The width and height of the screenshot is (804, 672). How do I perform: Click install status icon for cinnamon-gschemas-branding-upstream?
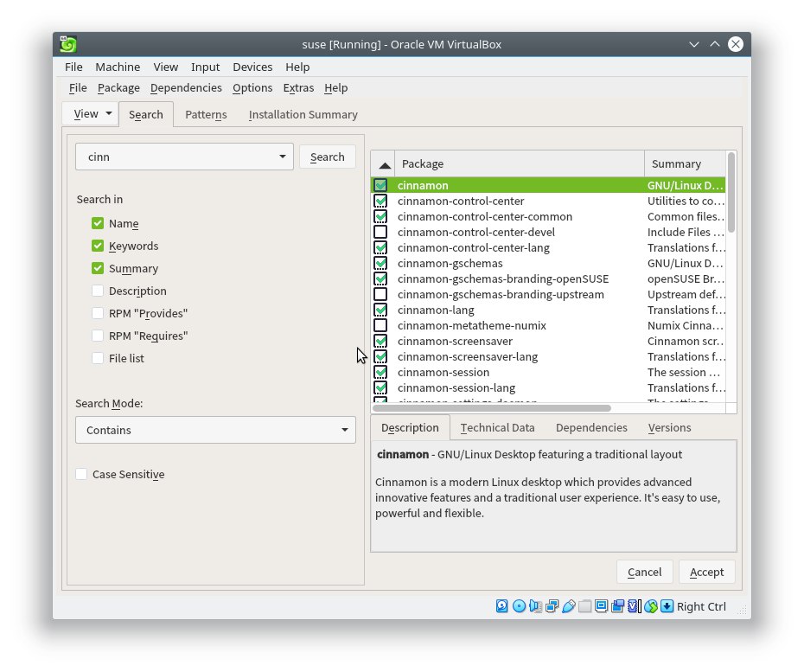[380, 294]
